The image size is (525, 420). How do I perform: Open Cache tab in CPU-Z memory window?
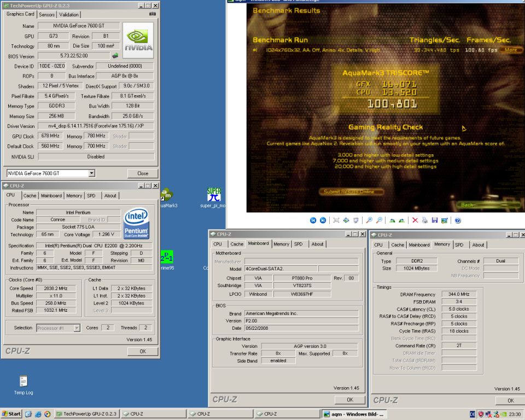pos(398,245)
